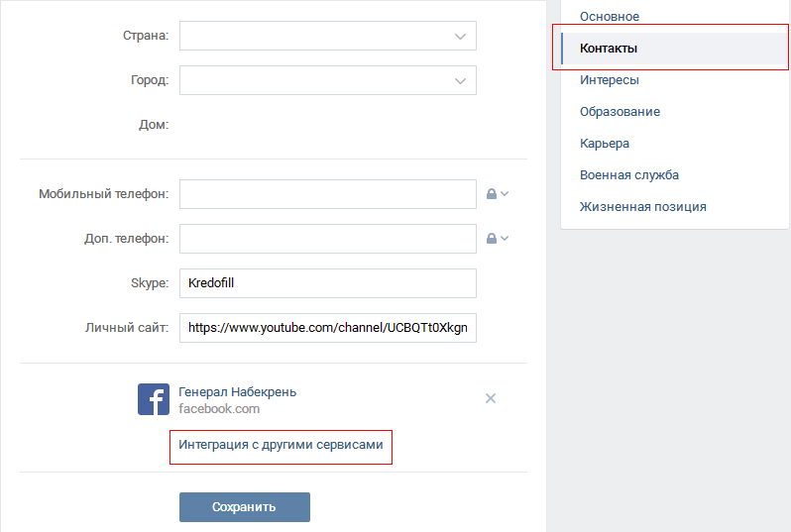Click the Мобильный телефон input field

(328, 194)
